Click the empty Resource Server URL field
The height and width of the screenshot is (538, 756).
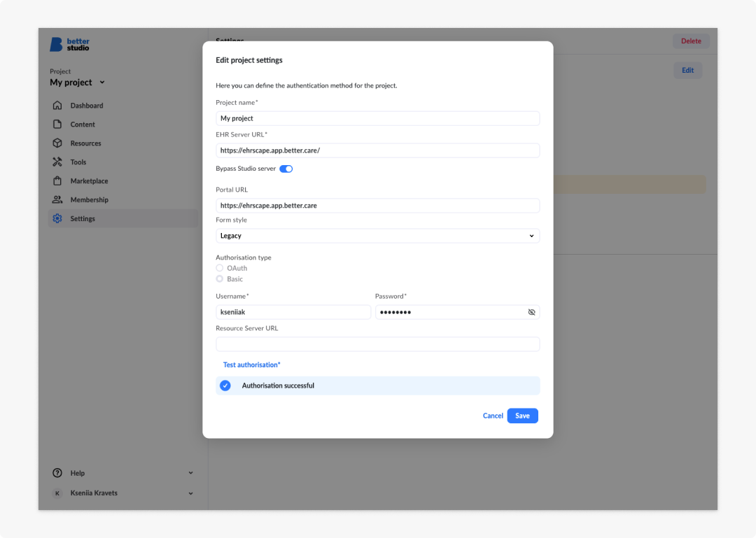377,344
